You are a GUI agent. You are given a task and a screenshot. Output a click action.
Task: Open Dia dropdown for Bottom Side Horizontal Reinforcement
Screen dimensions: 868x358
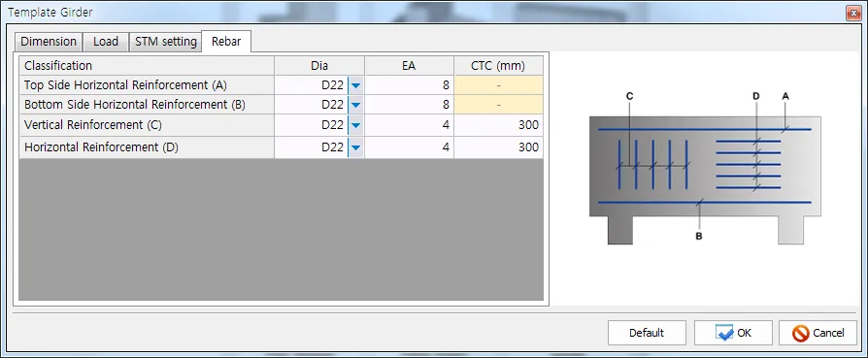point(356,105)
